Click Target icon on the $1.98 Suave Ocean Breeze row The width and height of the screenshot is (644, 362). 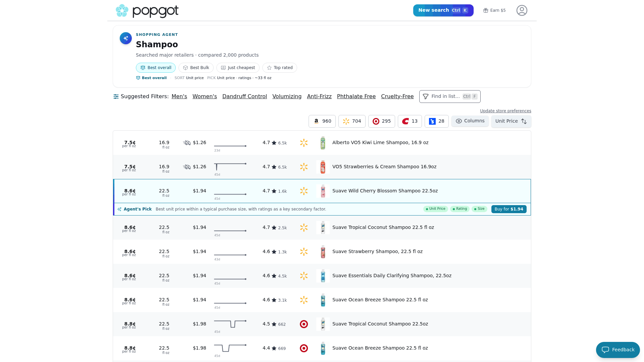pos(304,348)
